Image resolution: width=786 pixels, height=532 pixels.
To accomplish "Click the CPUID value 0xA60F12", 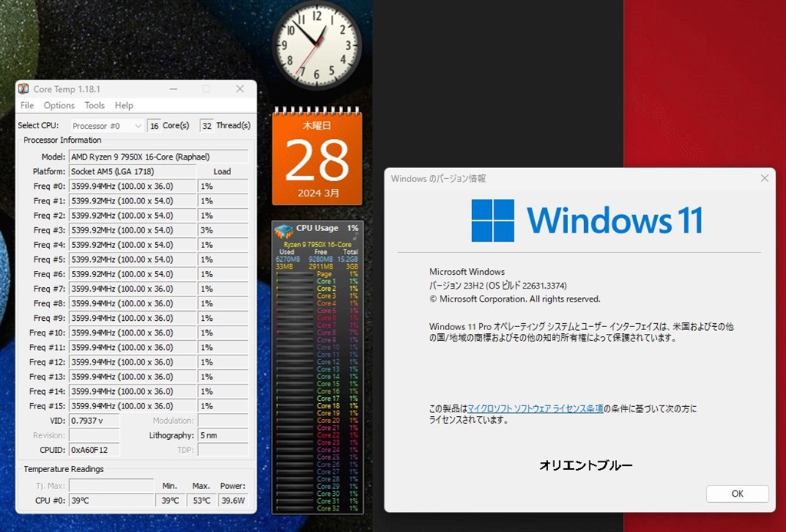I will click(94, 450).
